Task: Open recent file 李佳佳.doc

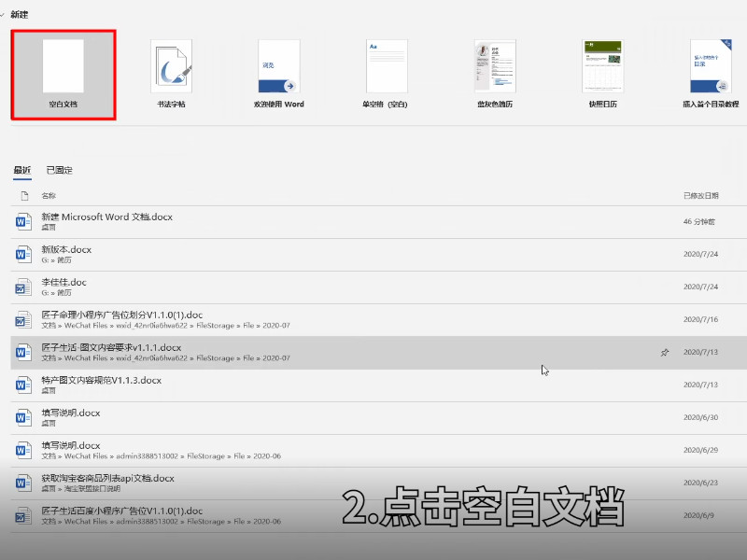Action: (x=379, y=287)
